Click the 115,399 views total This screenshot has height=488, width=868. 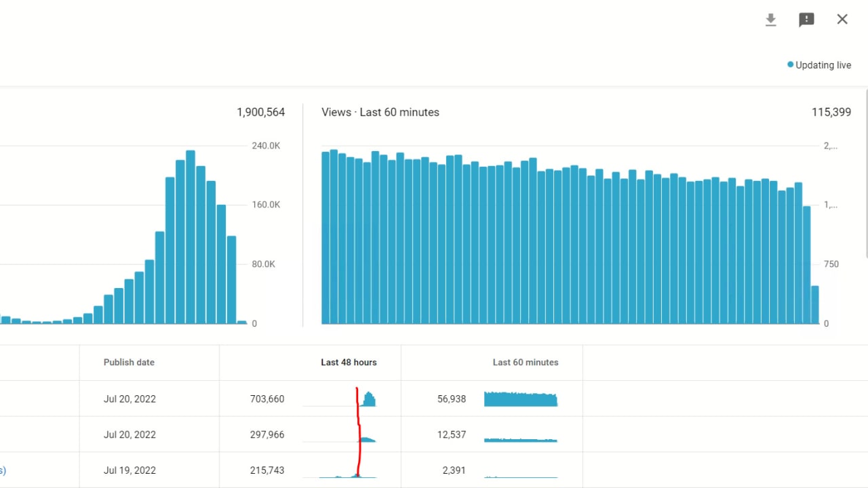click(831, 113)
